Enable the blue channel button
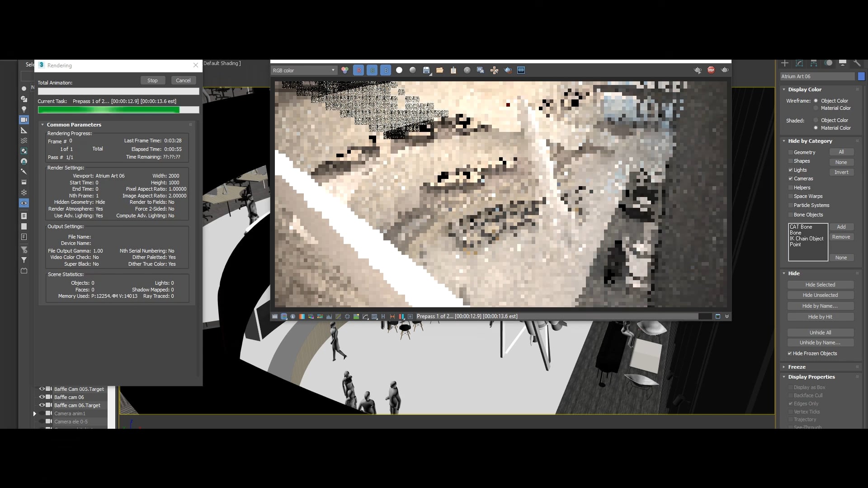Image resolution: width=868 pixels, height=488 pixels. click(x=386, y=70)
